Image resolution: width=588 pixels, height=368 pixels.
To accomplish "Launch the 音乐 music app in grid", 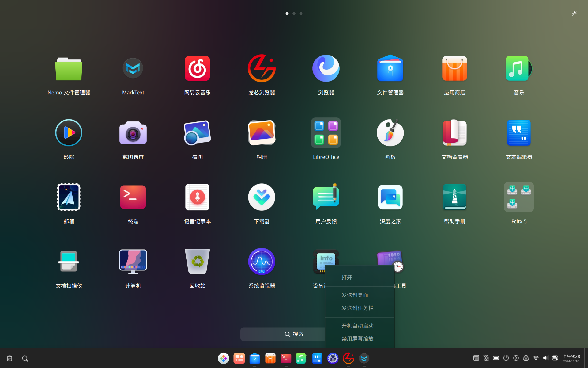I will [x=519, y=69].
